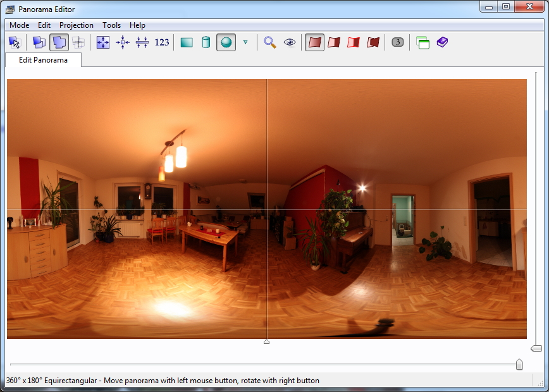549x392 pixels.
Task: Open the purple help book icon
Action: (x=442, y=42)
